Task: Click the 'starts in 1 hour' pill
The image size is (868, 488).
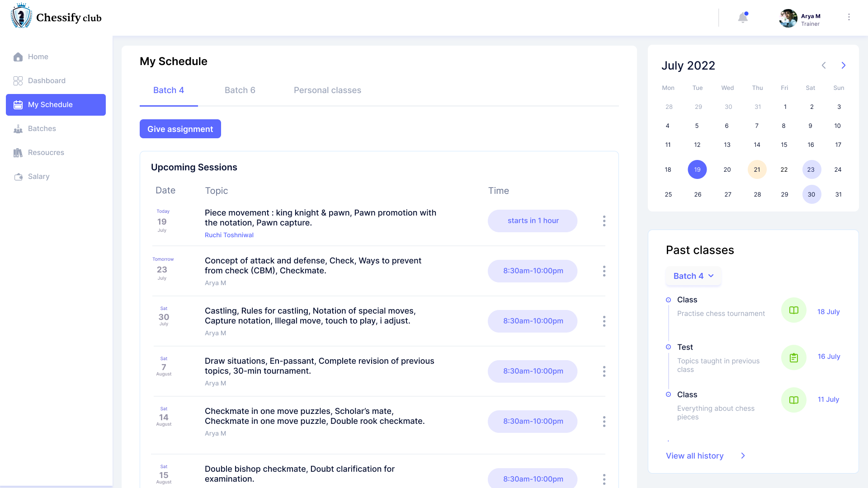Action: [x=532, y=221]
